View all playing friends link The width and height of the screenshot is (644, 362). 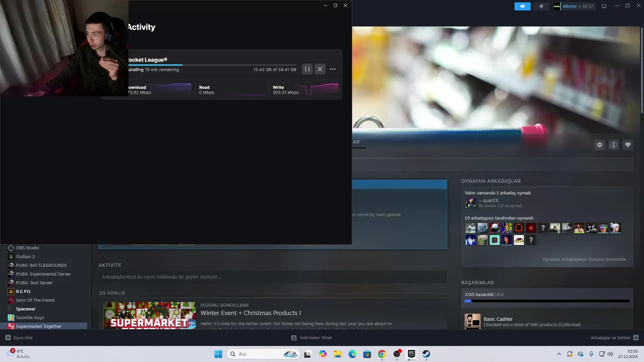point(584,259)
